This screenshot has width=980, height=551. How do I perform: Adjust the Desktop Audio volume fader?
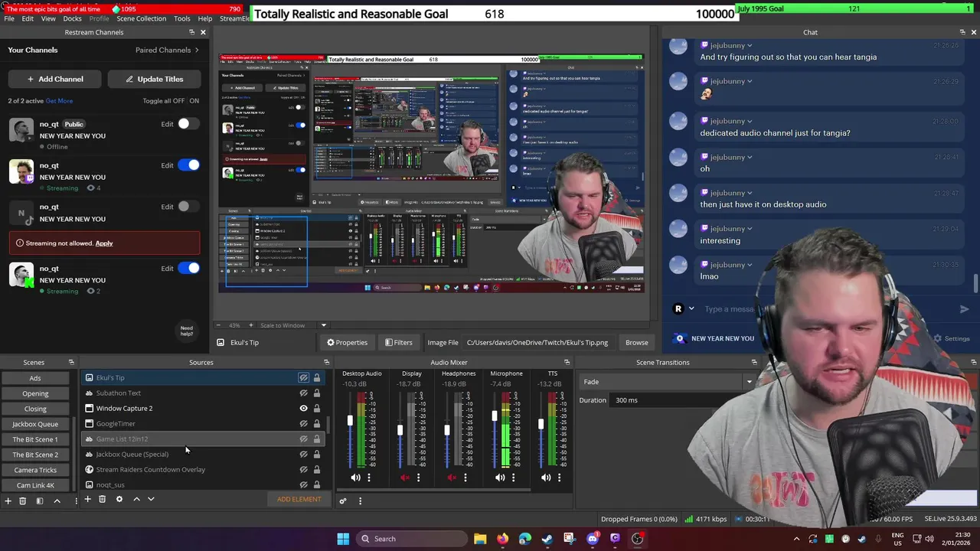tap(350, 421)
